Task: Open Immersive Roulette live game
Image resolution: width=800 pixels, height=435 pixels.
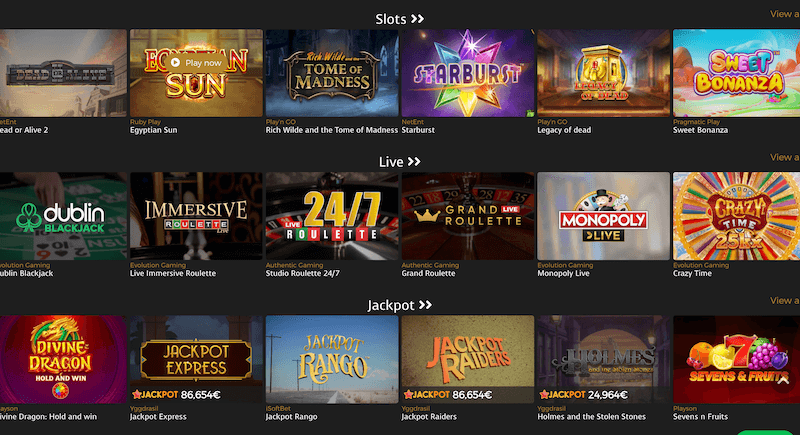Action: (x=196, y=216)
